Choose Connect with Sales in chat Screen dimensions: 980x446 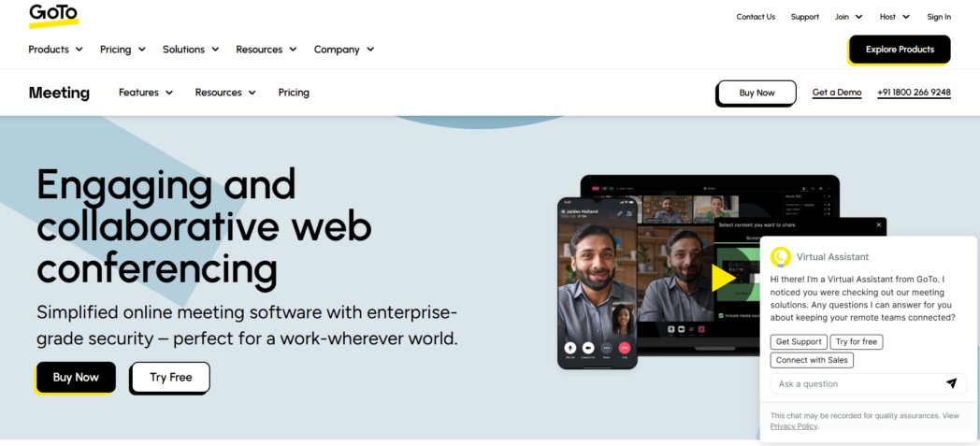pyautogui.click(x=812, y=360)
